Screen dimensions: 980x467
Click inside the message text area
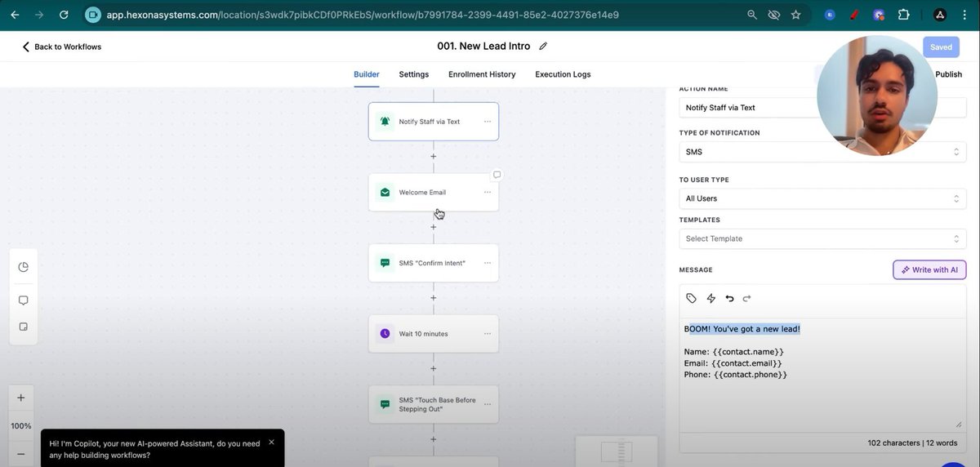pyautogui.click(x=822, y=374)
